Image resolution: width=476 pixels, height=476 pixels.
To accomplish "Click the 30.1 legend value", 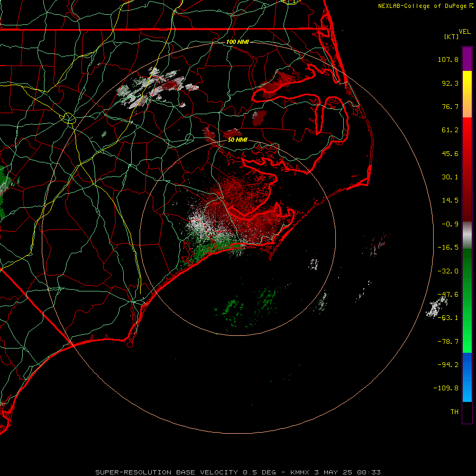I will coord(450,177).
